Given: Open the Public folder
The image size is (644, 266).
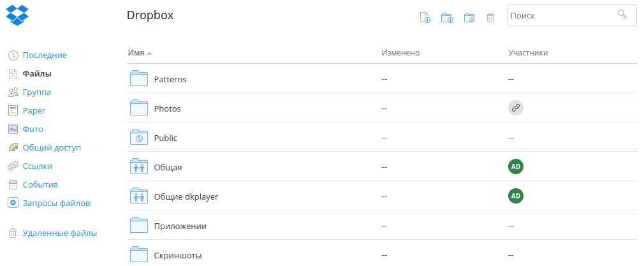Looking at the screenshot, I should coord(166,138).
